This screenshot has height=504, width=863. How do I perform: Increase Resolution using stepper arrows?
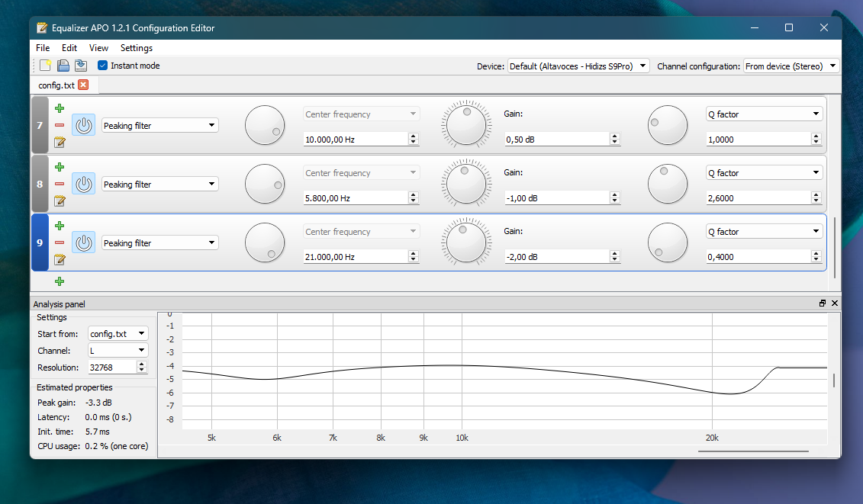click(142, 364)
